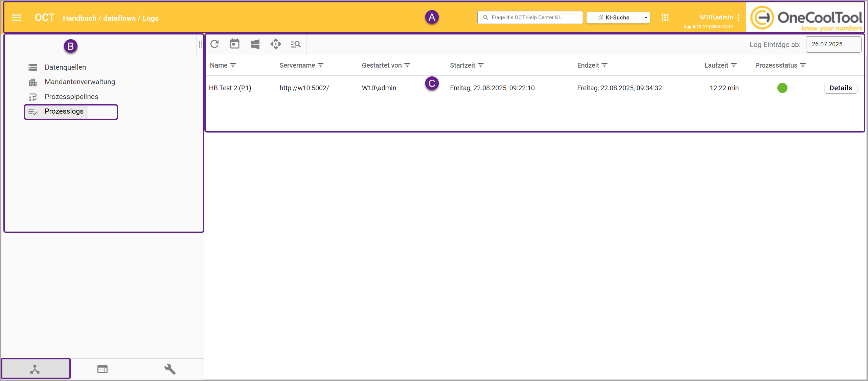Open the hamburger navigation menu
The image size is (868, 381).
click(17, 18)
